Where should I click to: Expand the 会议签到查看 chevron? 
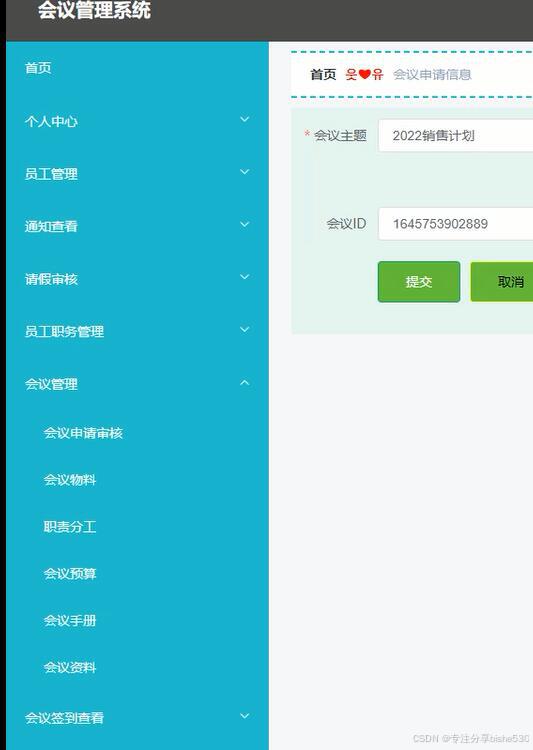pyautogui.click(x=244, y=716)
